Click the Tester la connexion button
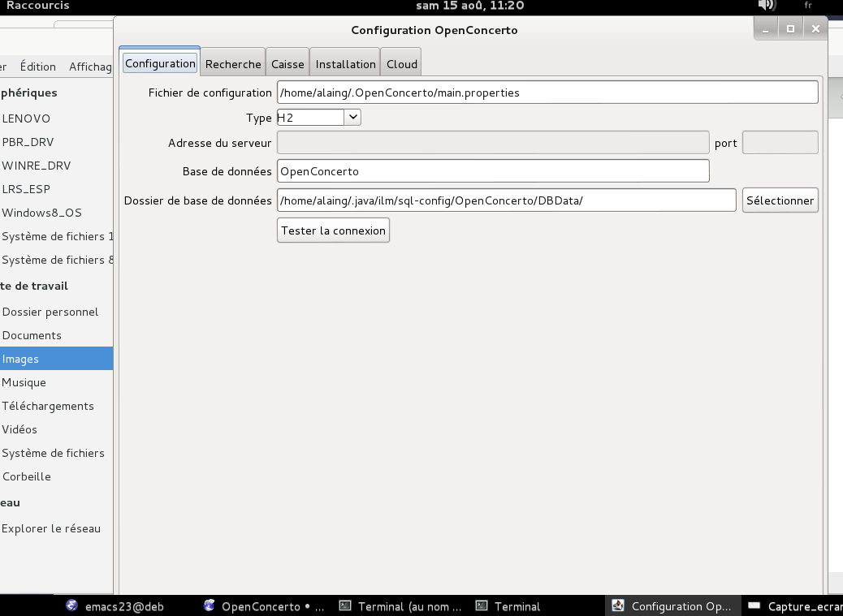 [x=333, y=230]
